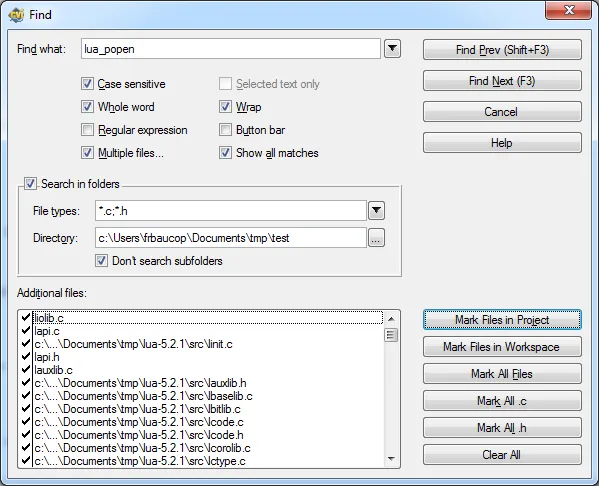The image size is (599, 486).
Task: Uncheck Don't search subfolders option
Action: tap(101, 261)
